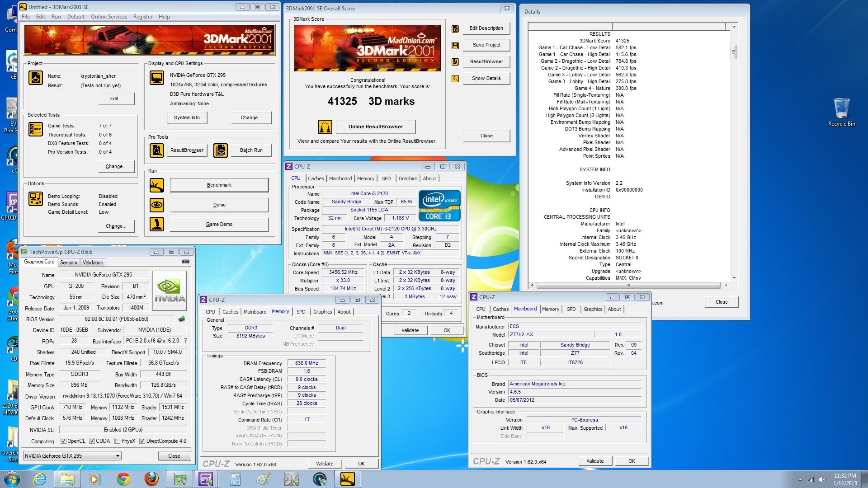Viewport: 868px width, 488px height.
Task: Click the scroll-down arrow in Details list
Action: tap(734, 278)
